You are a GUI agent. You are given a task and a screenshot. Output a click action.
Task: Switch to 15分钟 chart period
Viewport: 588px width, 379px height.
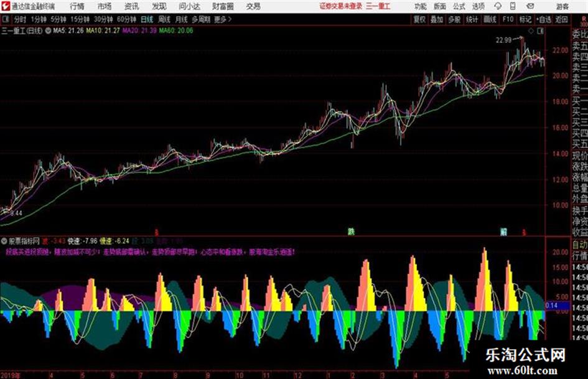[80, 19]
